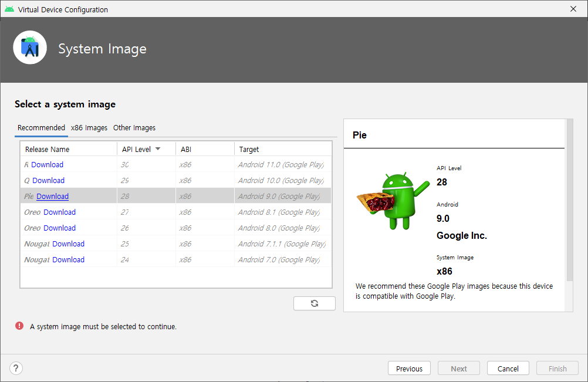Close the Virtual Device Configuration window

pyautogui.click(x=573, y=9)
